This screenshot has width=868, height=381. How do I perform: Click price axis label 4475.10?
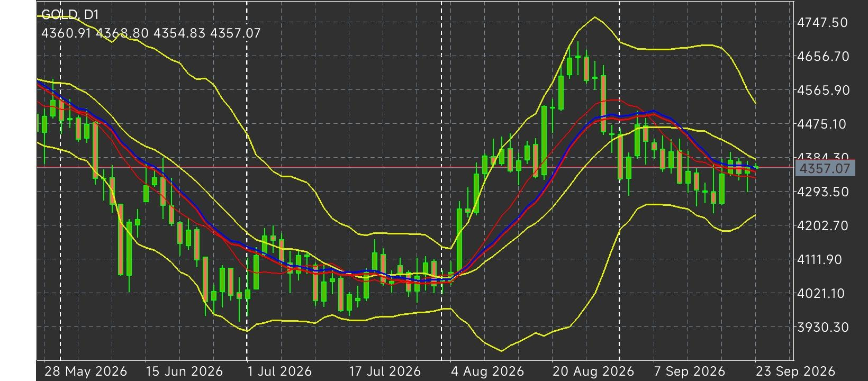click(822, 124)
